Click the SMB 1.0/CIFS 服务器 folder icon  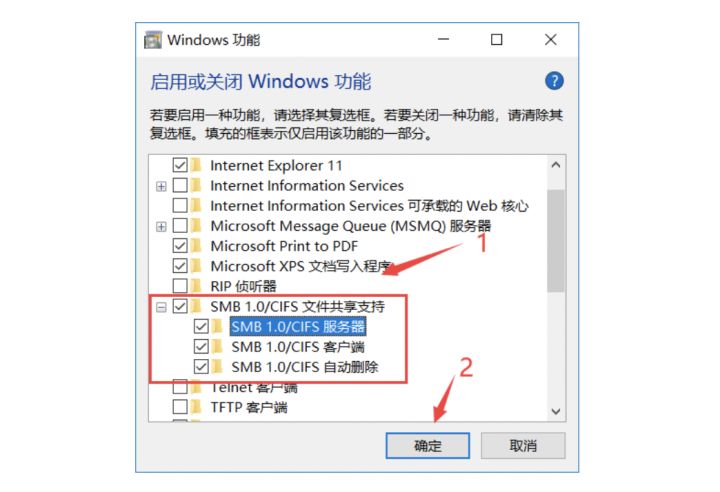click(x=217, y=326)
